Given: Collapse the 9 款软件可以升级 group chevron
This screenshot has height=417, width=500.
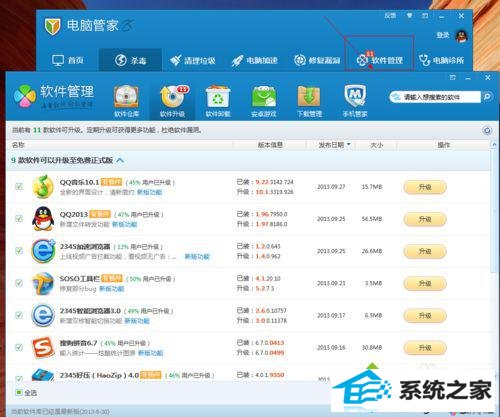Looking at the screenshot, I should point(120,160).
